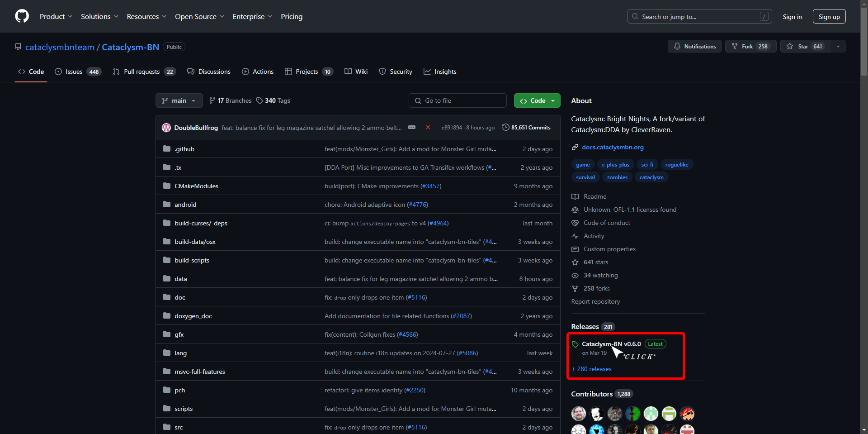Viewport: 868px width, 434px height.
Task: View 85,651 Commits history
Action: coord(526,128)
